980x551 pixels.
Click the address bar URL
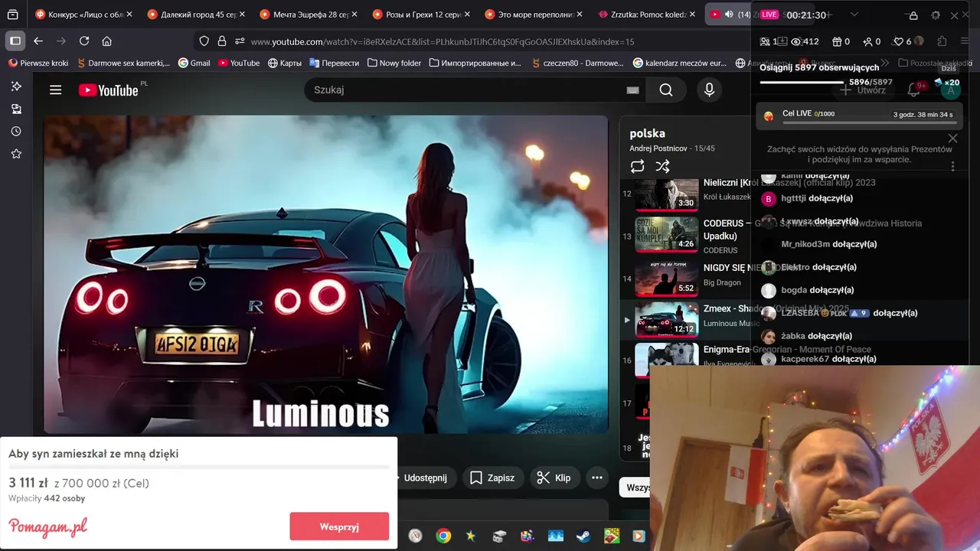(443, 41)
